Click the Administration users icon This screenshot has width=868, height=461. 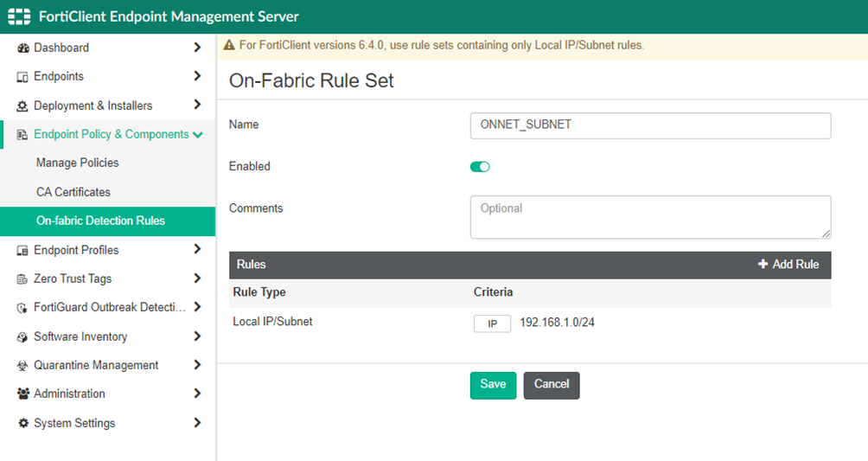22,394
